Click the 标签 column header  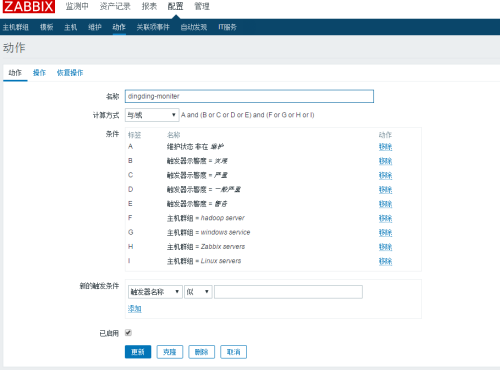pos(135,135)
